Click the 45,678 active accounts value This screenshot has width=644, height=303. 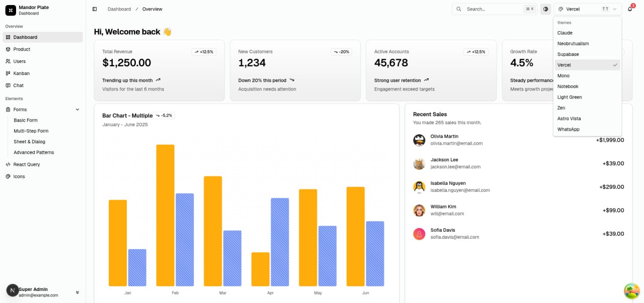point(391,63)
